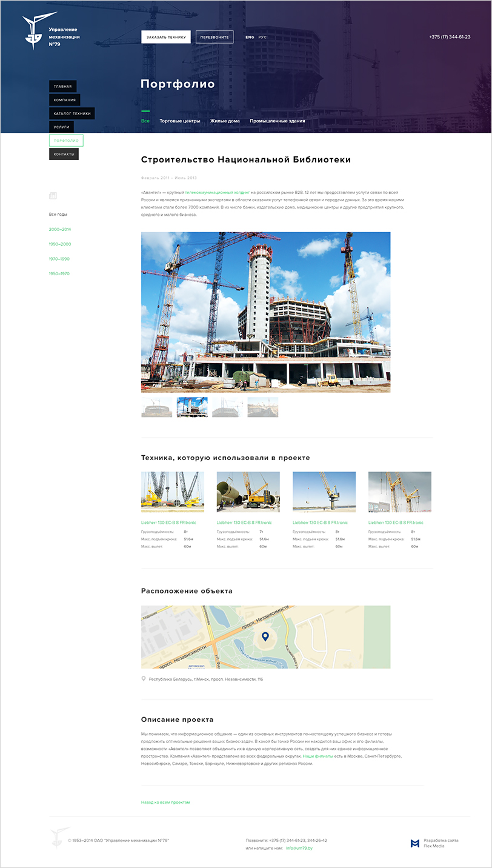Click the small footer company logo
This screenshot has width=492, height=868.
click(58, 837)
